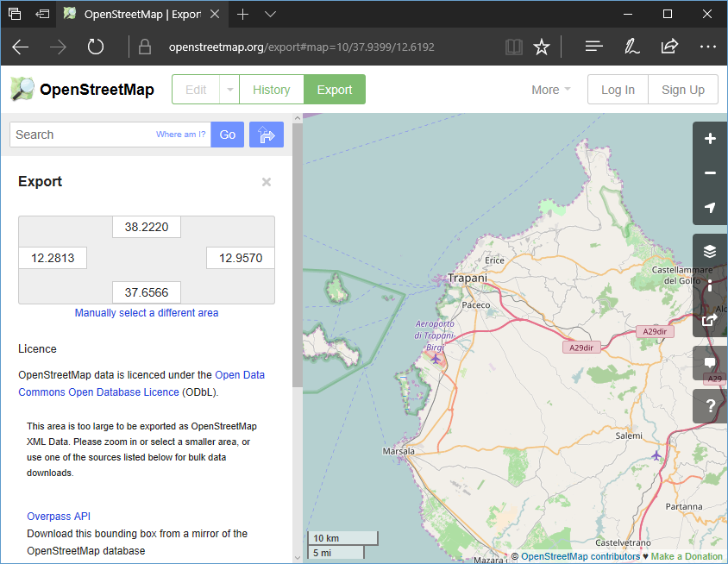Show my location on map
The width and height of the screenshot is (728, 564).
point(709,208)
